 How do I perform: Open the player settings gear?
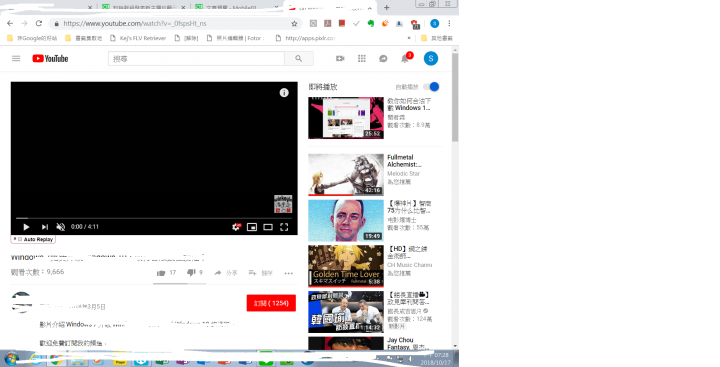[236, 227]
